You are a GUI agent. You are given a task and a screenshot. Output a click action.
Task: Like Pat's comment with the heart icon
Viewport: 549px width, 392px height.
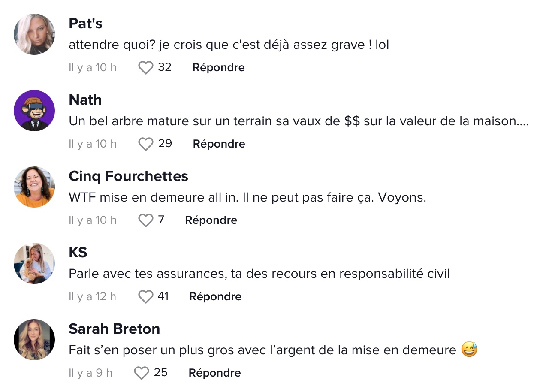pyautogui.click(x=146, y=68)
